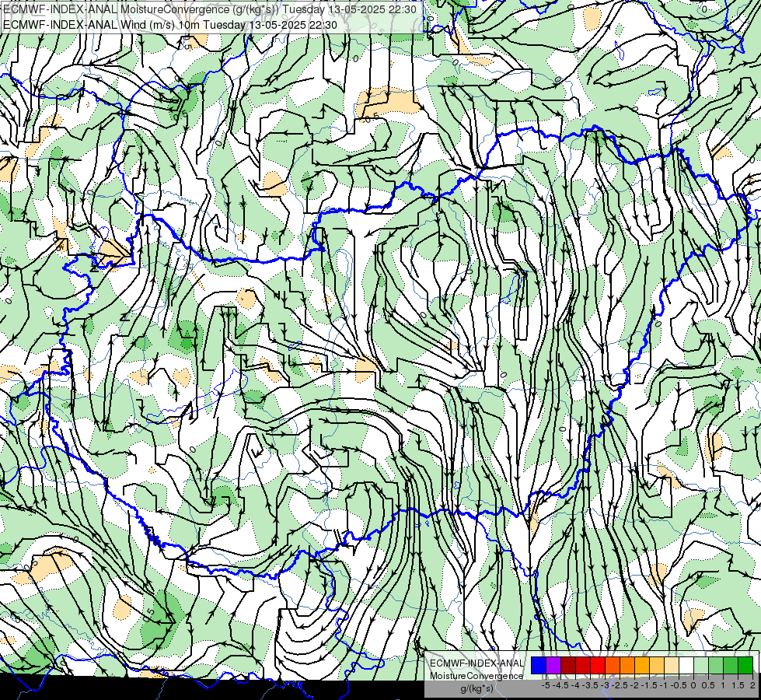Image resolution: width=761 pixels, height=700 pixels.
Task: Pick the dark red swatch from -4.5 to -4
Action: [568, 666]
